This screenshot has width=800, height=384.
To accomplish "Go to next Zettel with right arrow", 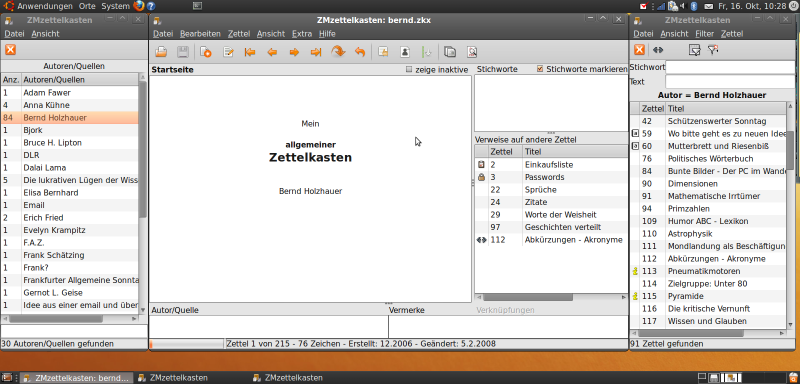I will click(294, 52).
